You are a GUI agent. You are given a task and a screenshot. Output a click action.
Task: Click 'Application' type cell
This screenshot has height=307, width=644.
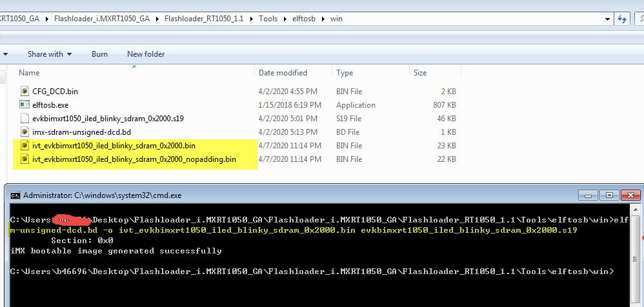pyautogui.click(x=356, y=105)
